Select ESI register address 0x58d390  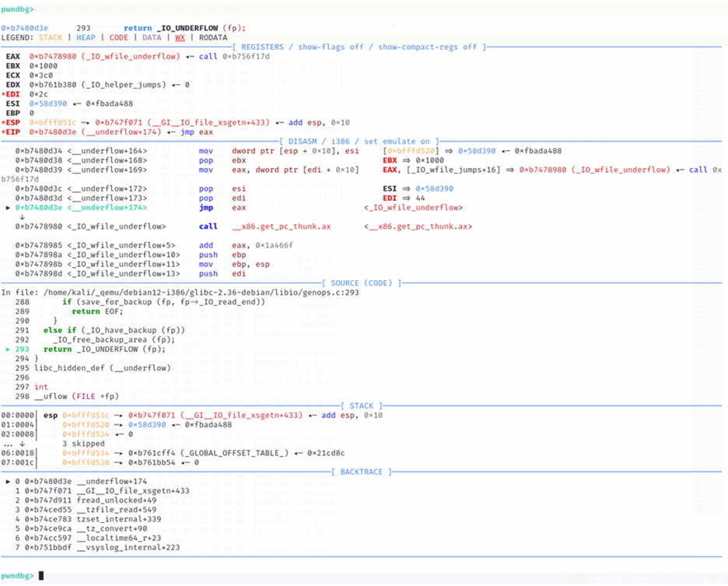coord(48,104)
